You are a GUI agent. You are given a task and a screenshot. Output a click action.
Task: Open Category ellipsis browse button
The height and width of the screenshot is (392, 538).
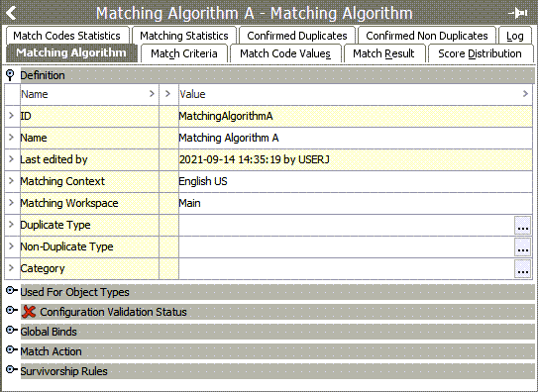(522, 268)
